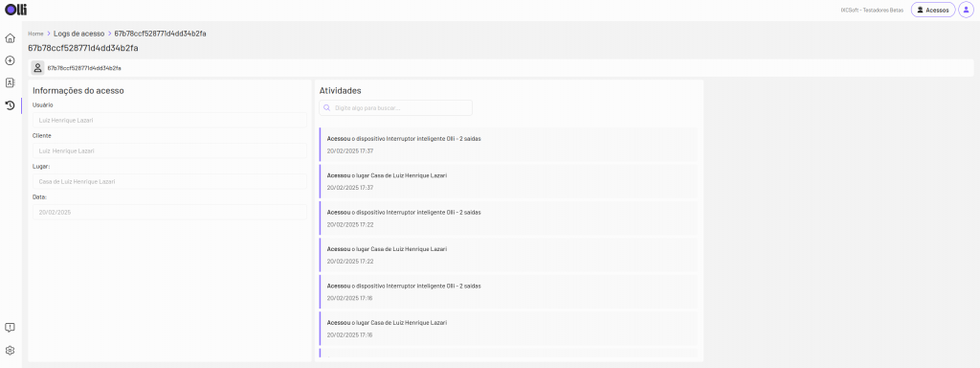Select Acessou o lugar activity at 17:16
The width and height of the screenshot is (980, 368).
click(509, 329)
